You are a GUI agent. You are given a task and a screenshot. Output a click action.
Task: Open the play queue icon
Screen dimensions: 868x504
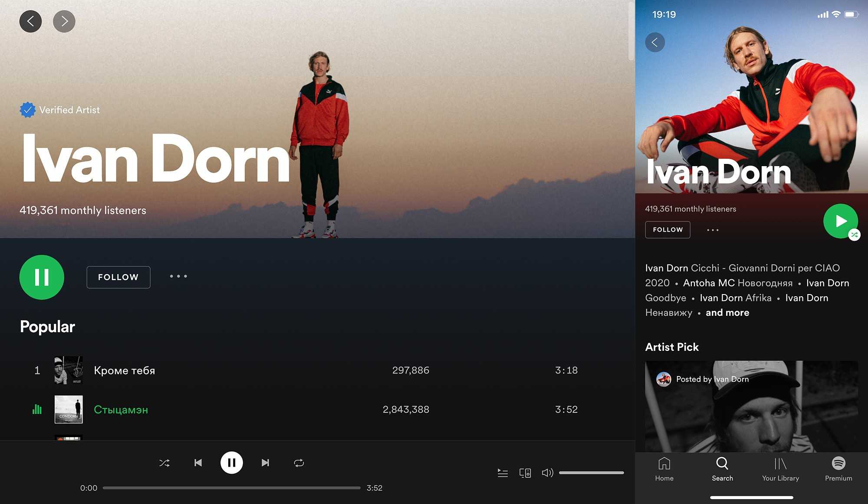[x=503, y=473]
